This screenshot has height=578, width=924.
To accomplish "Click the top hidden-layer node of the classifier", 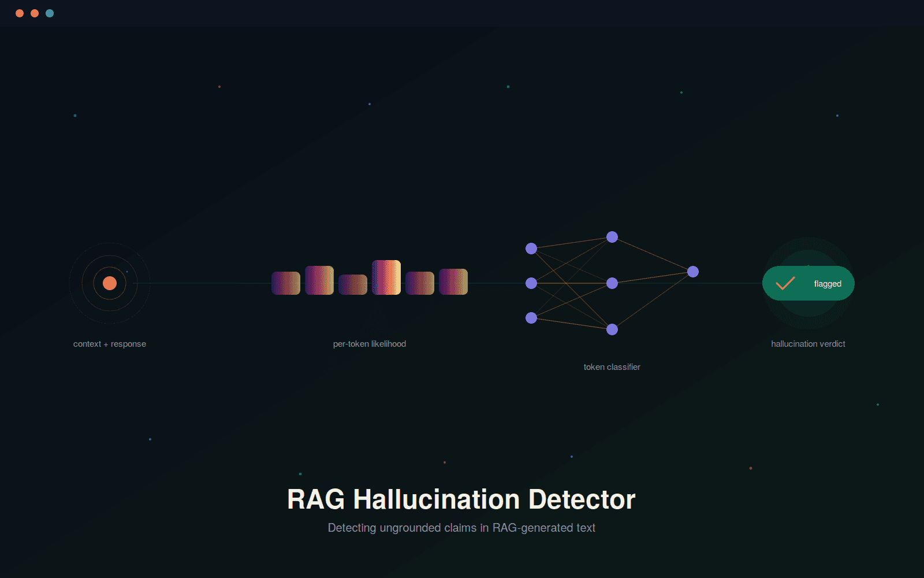I will pos(612,237).
